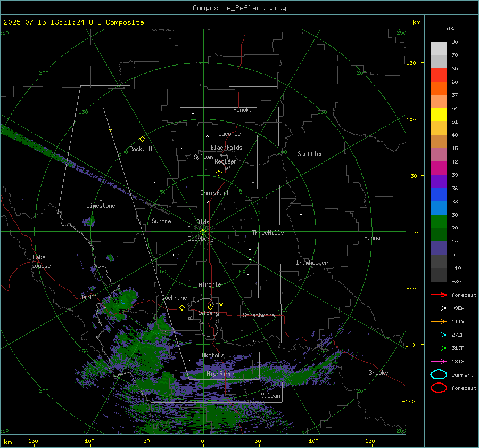Viewport: 479px width, 448px height.
Task: Click the Ponoka city label
Action: [243, 110]
